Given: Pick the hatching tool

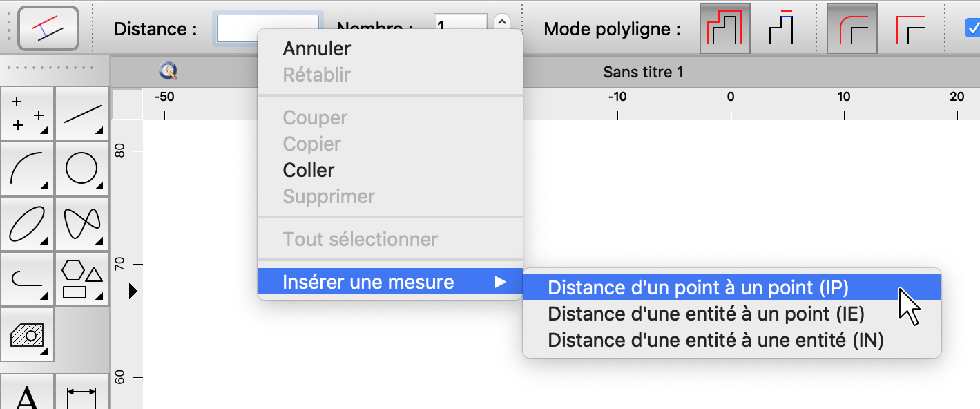Looking at the screenshot, I should click(28, 334).
